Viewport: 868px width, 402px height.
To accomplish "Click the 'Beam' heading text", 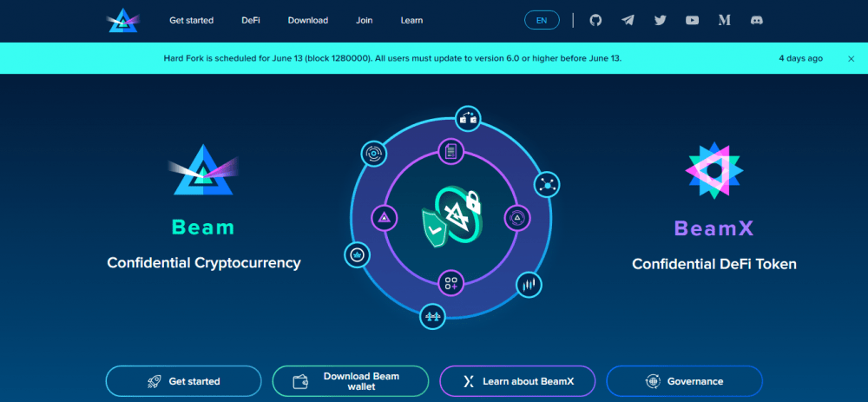I will (x=203, y=227).
